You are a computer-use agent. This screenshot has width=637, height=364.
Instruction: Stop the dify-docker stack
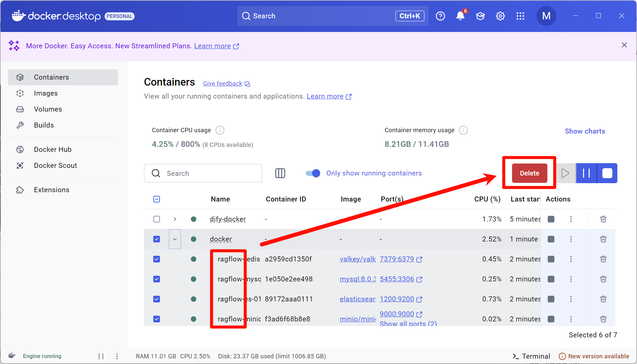pos(551,219)
